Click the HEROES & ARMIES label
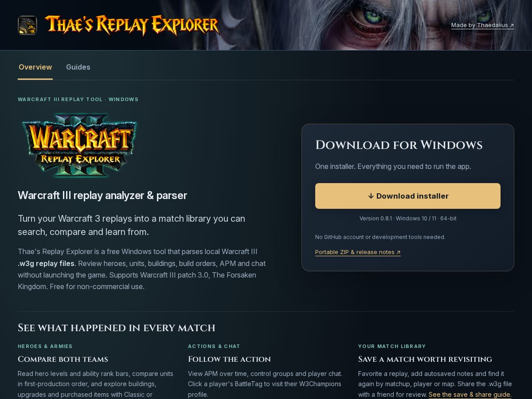The width and height of the screenshot is (532, 399). pos(45,346)
